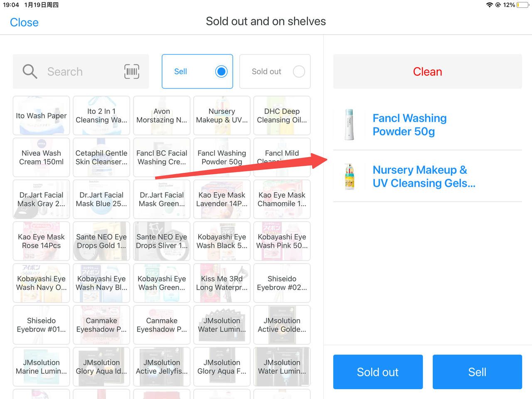This screenshot has height=399, width=532.
Task: Check the battery icon in status bar
Action: [x=523, y=5]
